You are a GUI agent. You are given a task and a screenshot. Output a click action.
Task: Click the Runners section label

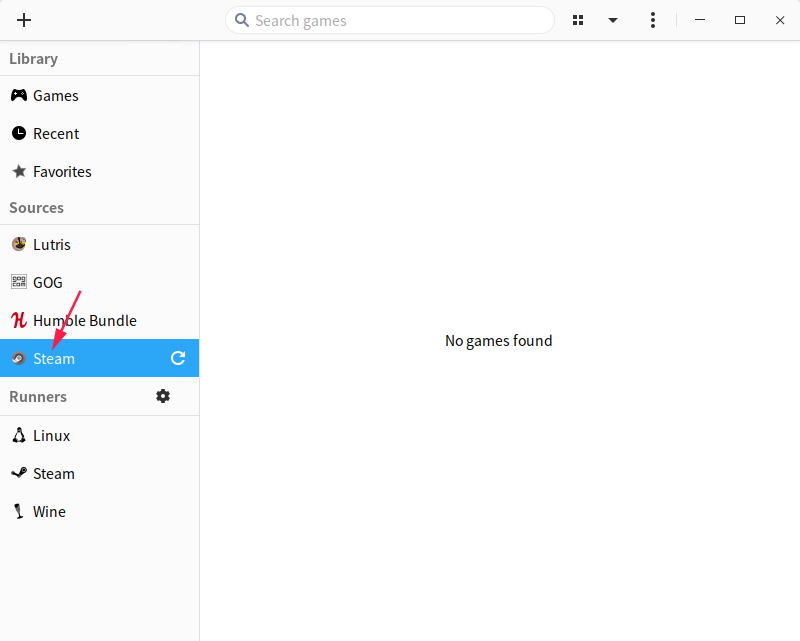(x=38, y=396)
